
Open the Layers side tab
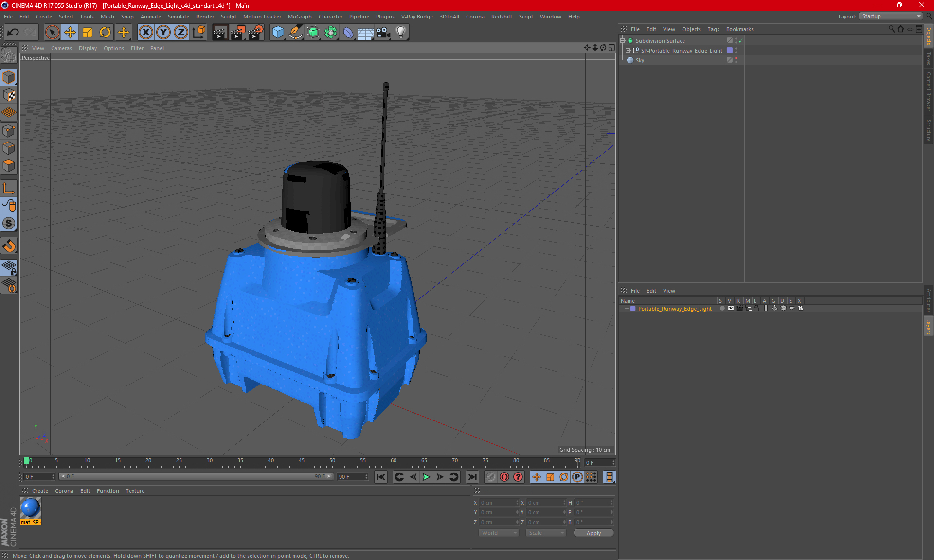pos(929,327)
